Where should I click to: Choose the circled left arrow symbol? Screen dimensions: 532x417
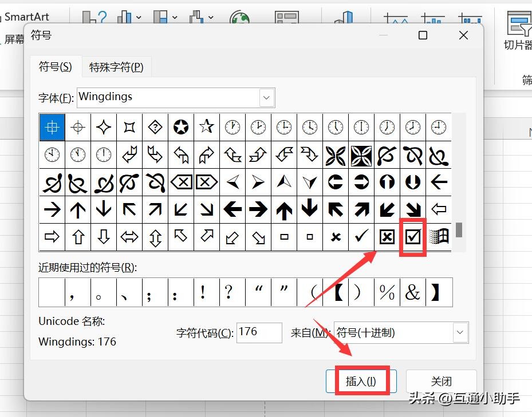click(x=336, y=182)
